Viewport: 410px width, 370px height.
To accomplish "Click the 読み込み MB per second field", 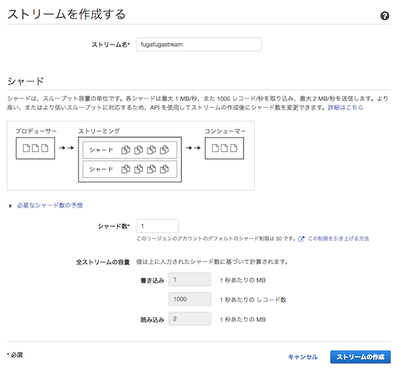I will coord(190,319).
